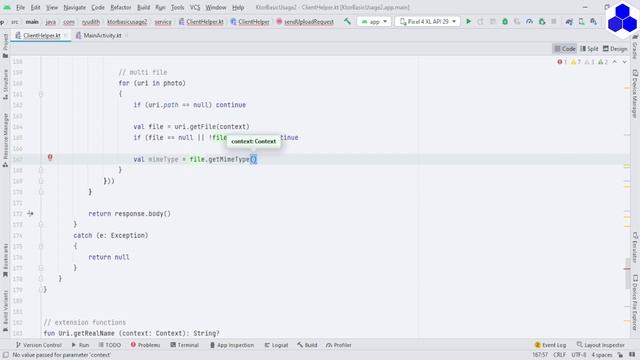The image size is (640, 360).
Task: Open the App Inspection tool window
Action: pos(231,345)
